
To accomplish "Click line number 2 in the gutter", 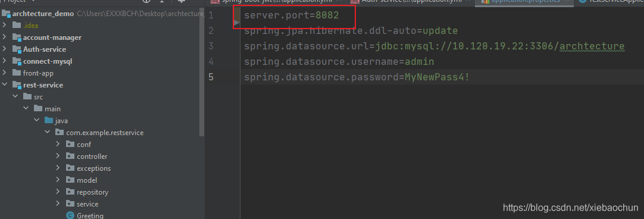I will pyautogui.click(x=211, y=31).
